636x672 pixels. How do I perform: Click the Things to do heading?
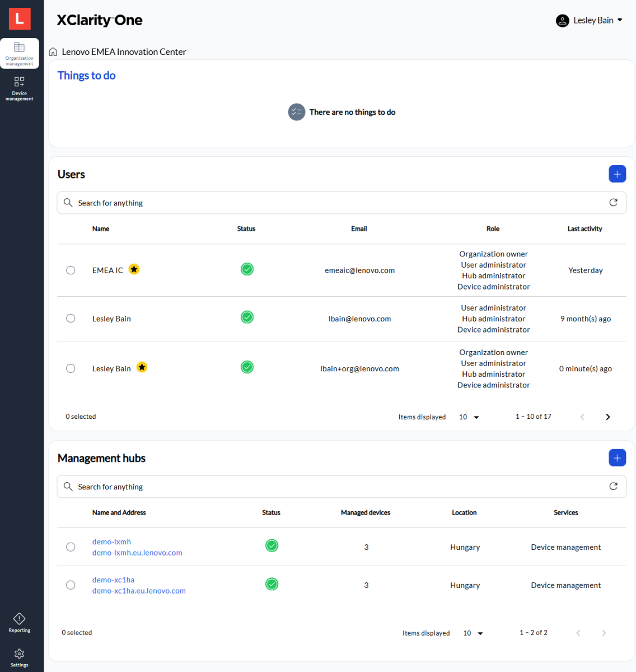tap(86, 75)
